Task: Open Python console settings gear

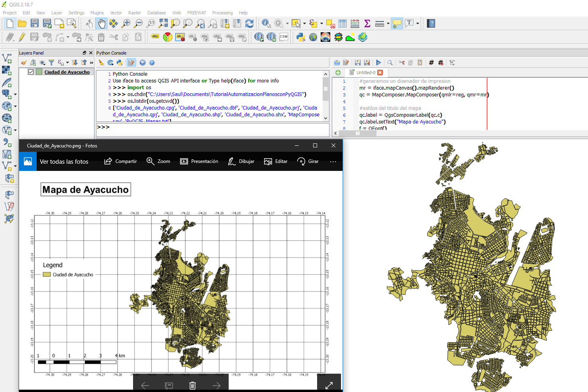Action: pos(143,63)
